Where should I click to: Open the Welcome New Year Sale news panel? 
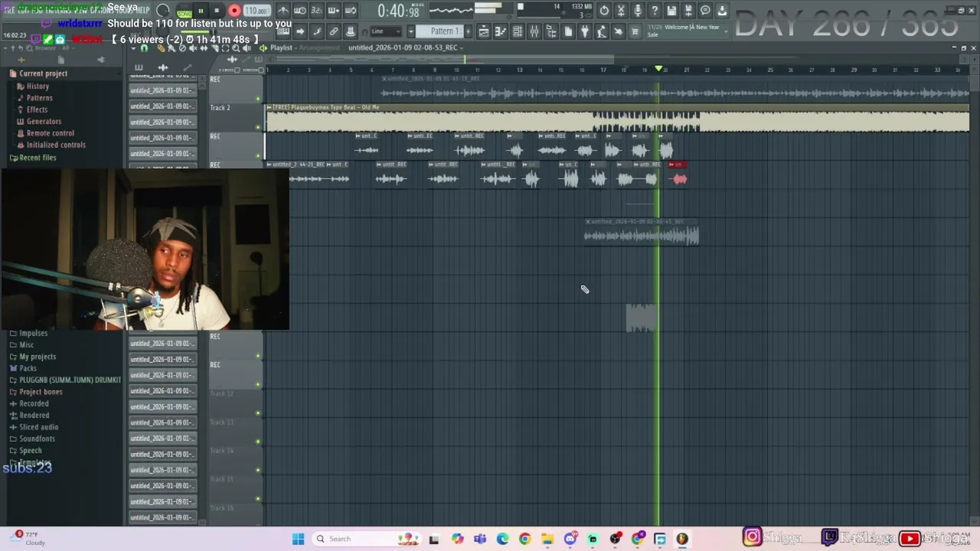[687, 31]
